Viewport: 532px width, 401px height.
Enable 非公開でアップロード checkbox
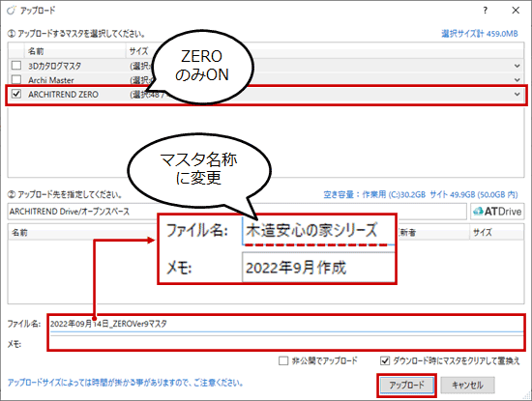pyautogui.click(x=283, y=360)
